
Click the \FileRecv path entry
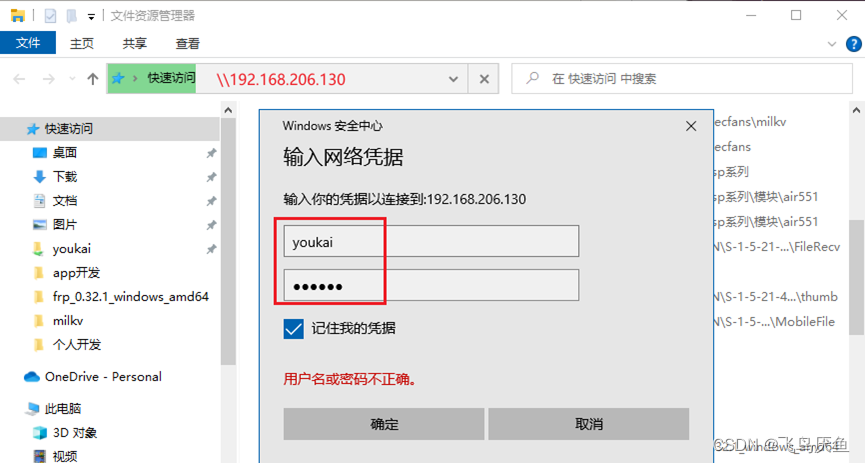tap(777, 247)
